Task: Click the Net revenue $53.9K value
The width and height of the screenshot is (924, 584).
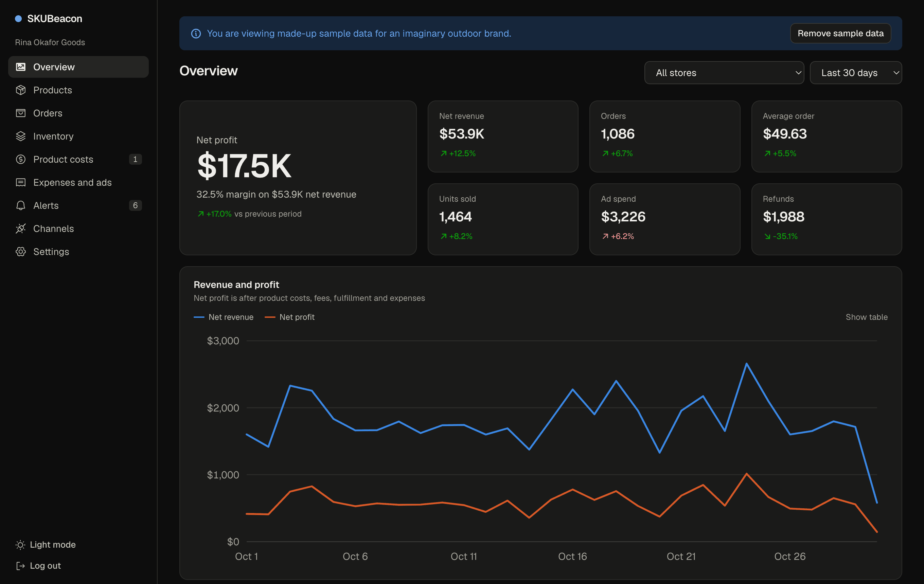Action: click(x=462, y=134)
